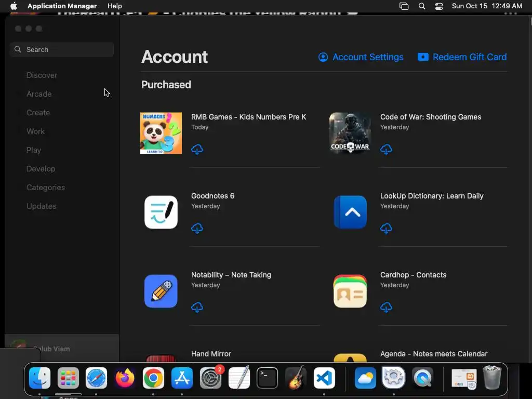Open the Code of War app icon
This screenshot has height=399, width=532.
[x=350, y=133]
